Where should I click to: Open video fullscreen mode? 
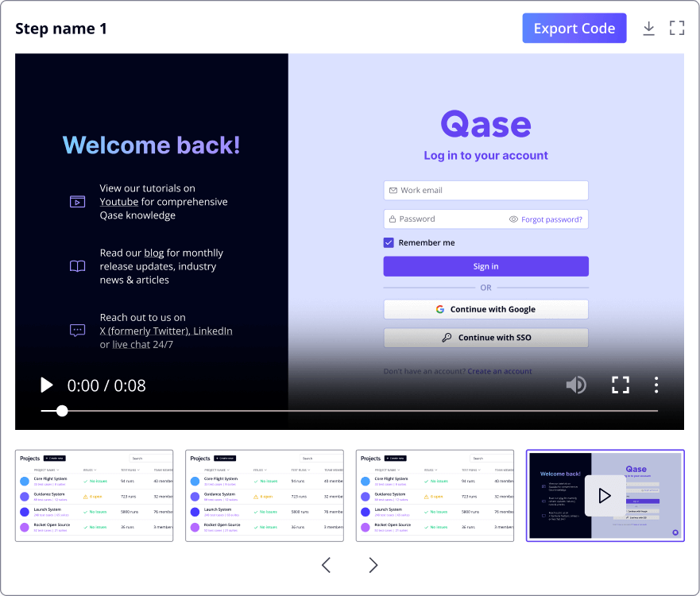click(620, 385)
